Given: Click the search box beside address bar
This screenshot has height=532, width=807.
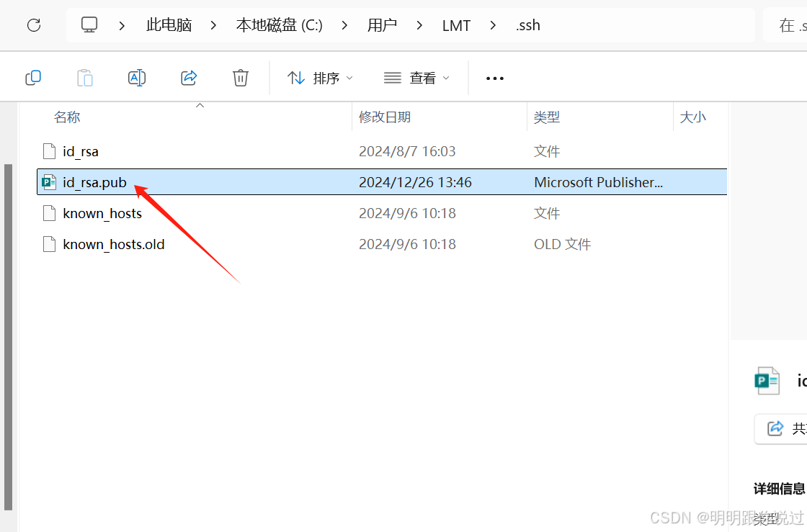Looking at the screenshot, I should pos(785,25).
